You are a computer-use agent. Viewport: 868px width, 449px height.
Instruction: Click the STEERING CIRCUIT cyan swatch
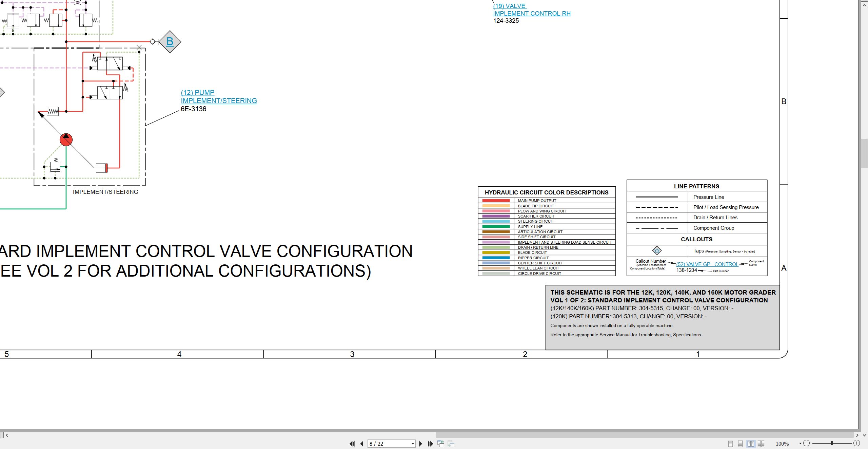pos(496,221)
